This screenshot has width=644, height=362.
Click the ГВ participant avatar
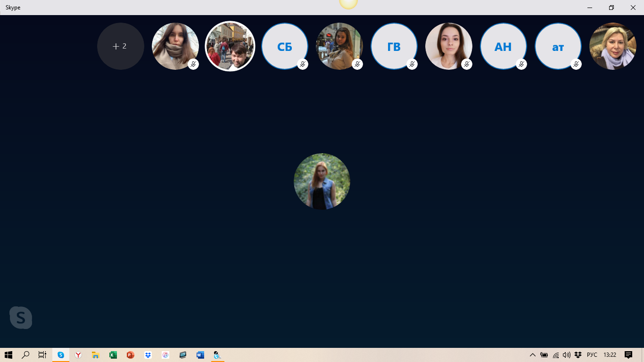point(394,46)
